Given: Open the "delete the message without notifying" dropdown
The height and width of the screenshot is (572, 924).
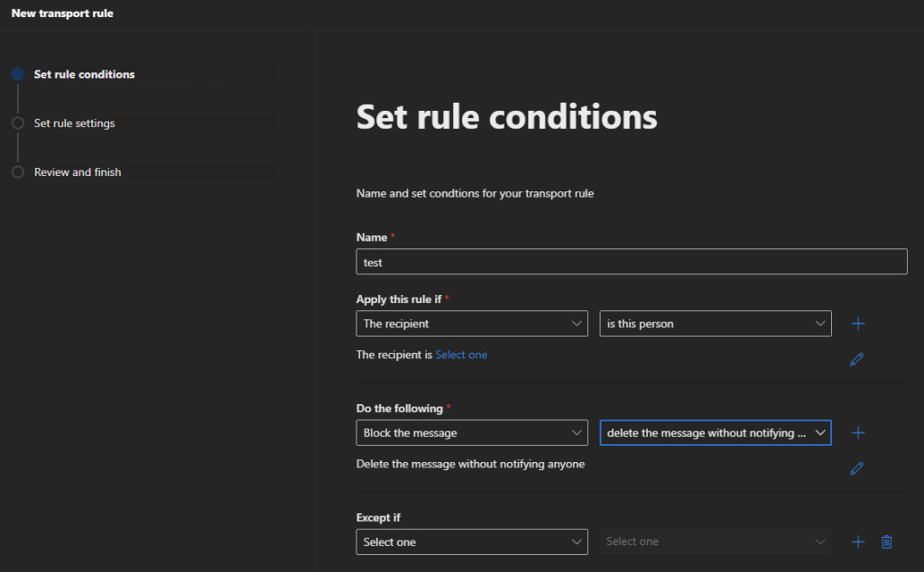Looking at the screenshot, I should tap(716, 433).
